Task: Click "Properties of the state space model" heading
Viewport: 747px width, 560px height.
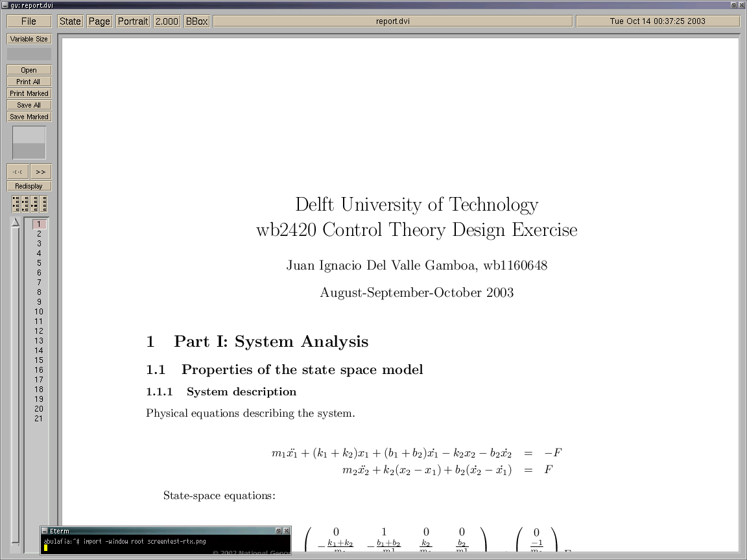Action: 302,370
